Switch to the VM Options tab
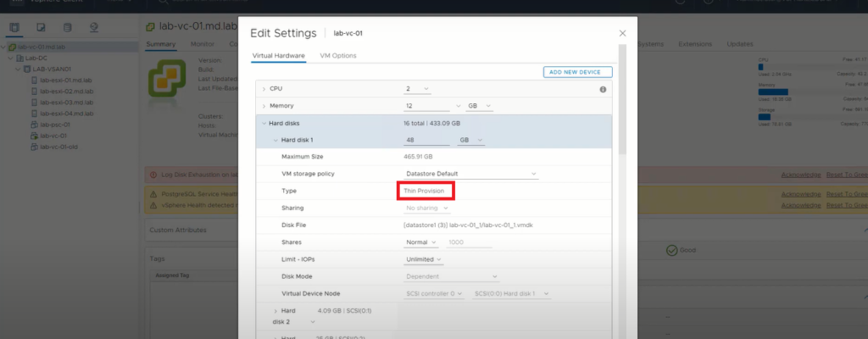 338,56
